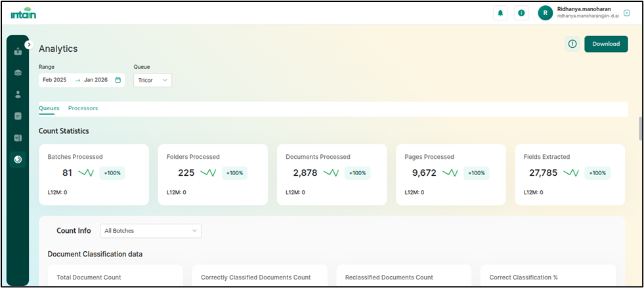644x288 pixels.
Task: Switch to the Processors tab
Action: [83, 108]
